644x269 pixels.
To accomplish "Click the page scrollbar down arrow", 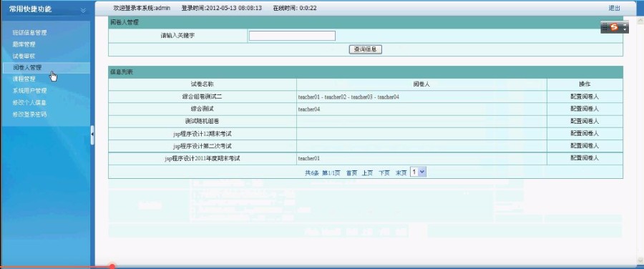I will (x=640, y=260).
